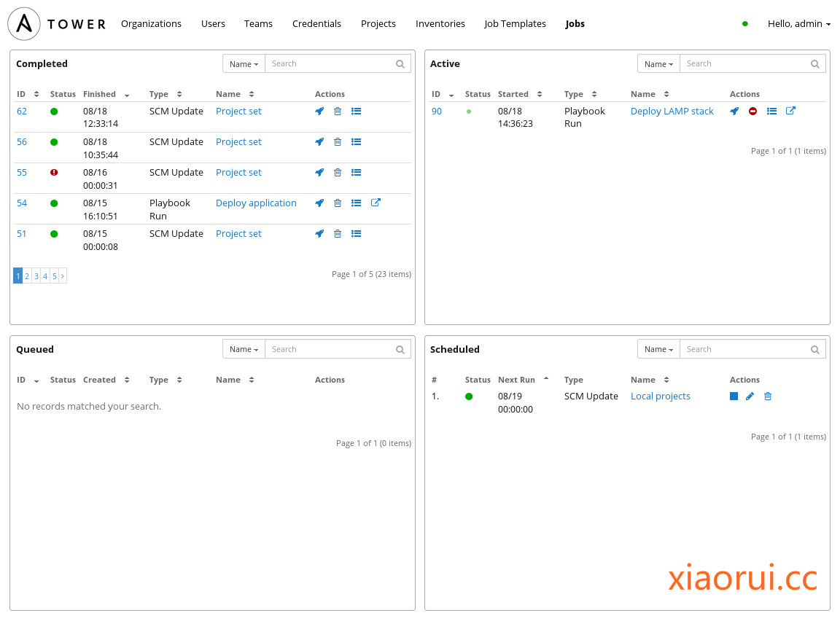Go to page 3 of Completed jobs
The image size is (840, 629).
36,276
